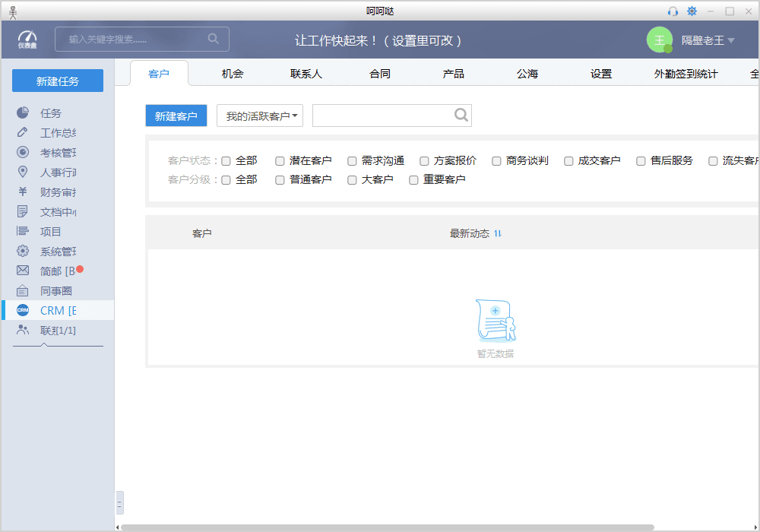Open 任务 sidebar icon
760x532 pixels.
[23, 113]
